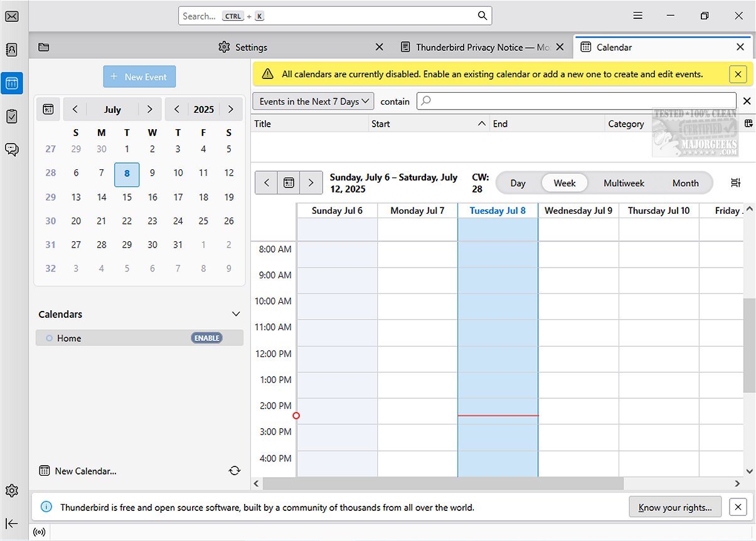The image size is (756, 541).
Task: Click the folder icon tab
Action: 43,47
